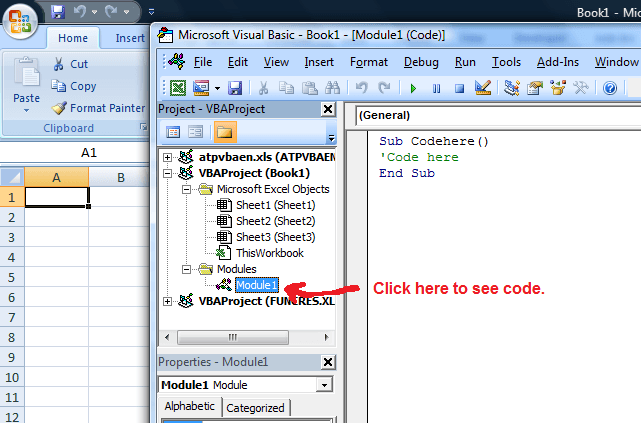Open the Debug menu
Viewport: 642px width, 423px height.
421,62
